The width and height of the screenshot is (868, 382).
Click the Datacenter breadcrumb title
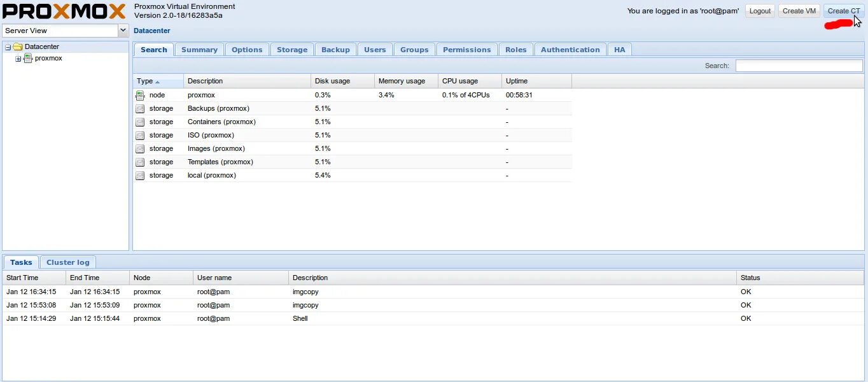point(152,31)
